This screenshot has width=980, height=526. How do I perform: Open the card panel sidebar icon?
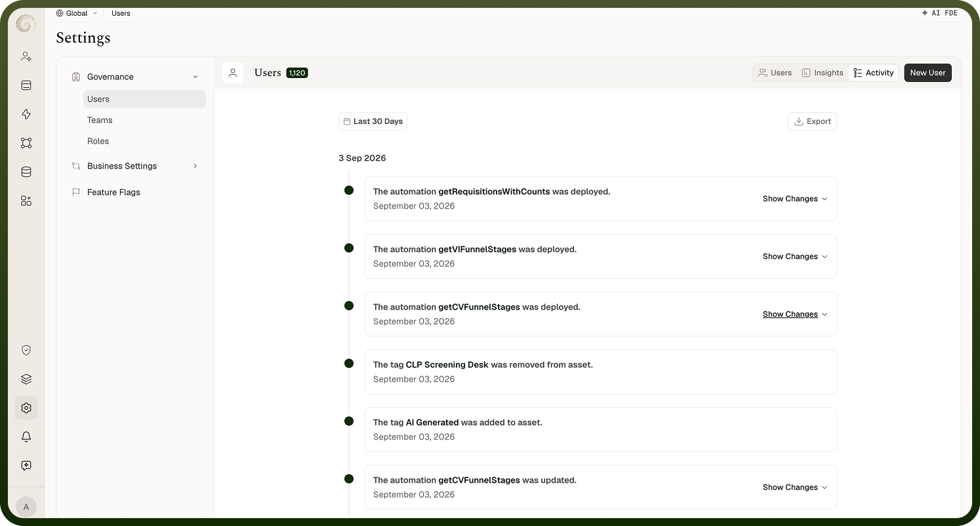26,85
